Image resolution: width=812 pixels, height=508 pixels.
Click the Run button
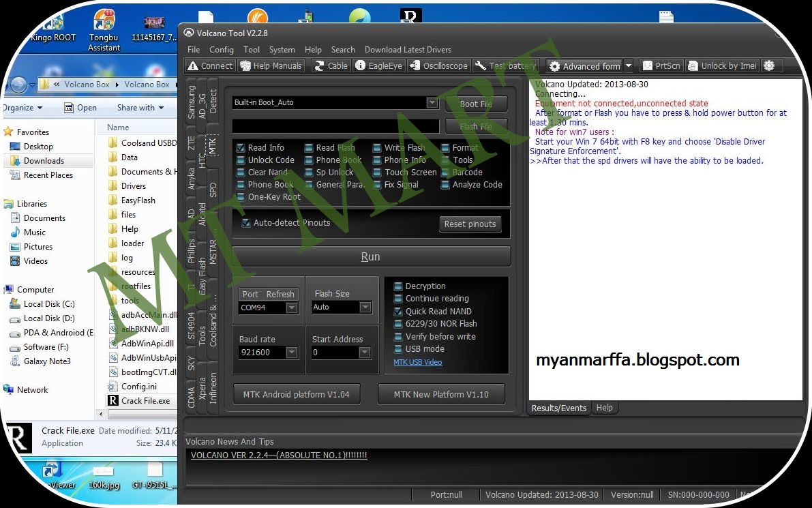(x=371, y=256)
